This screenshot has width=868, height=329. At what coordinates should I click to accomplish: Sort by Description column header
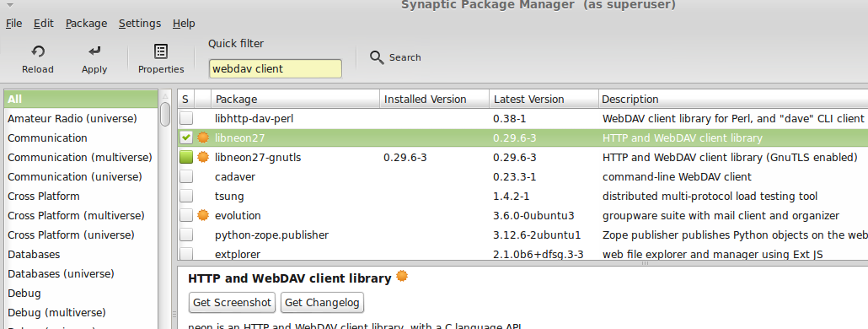click(x=733, y=100)
